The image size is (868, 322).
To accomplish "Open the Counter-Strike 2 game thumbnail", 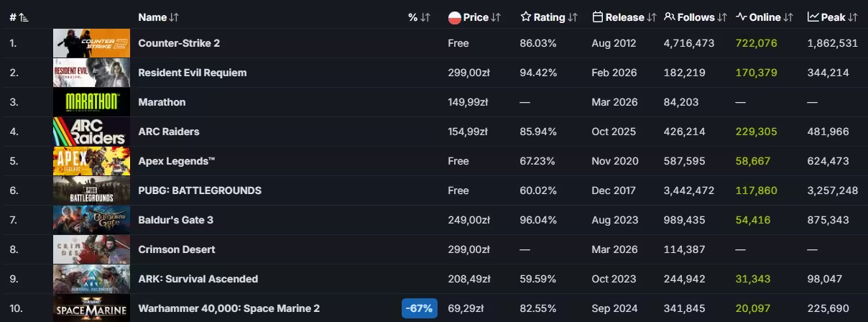I will (91, 43).
